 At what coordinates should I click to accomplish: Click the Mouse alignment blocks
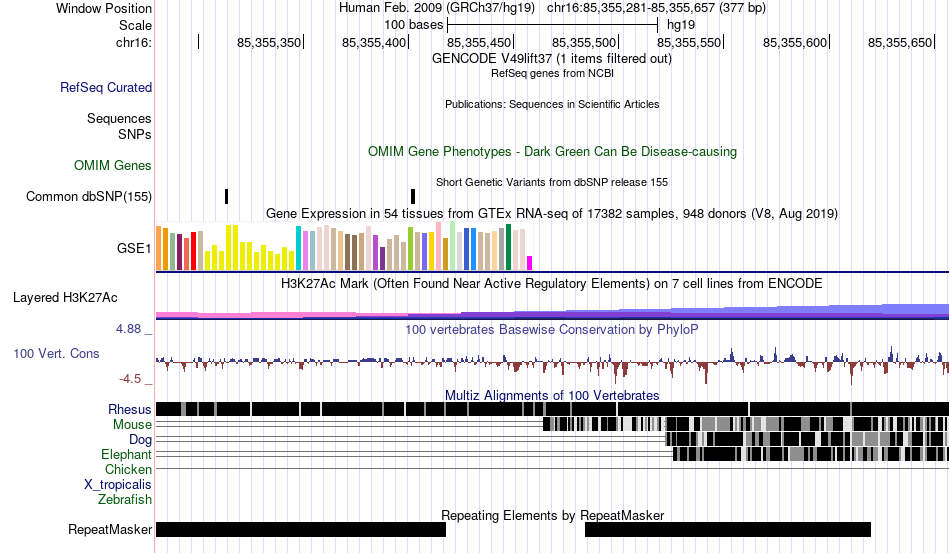coord(746,424)
